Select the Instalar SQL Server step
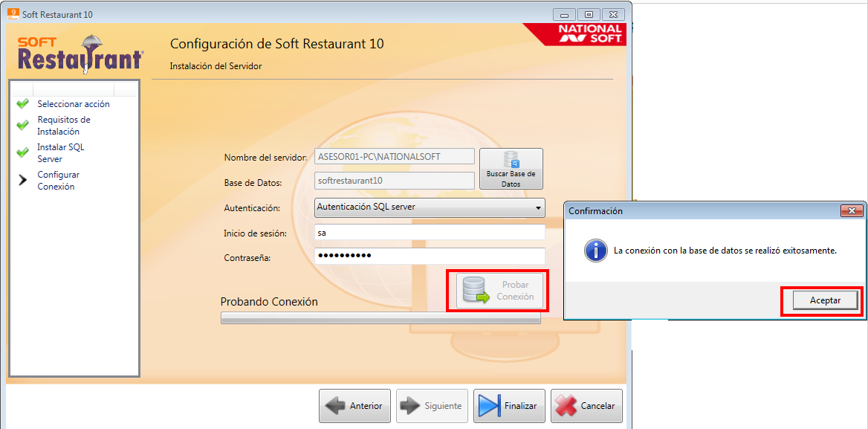 click(x=61, y=153)
